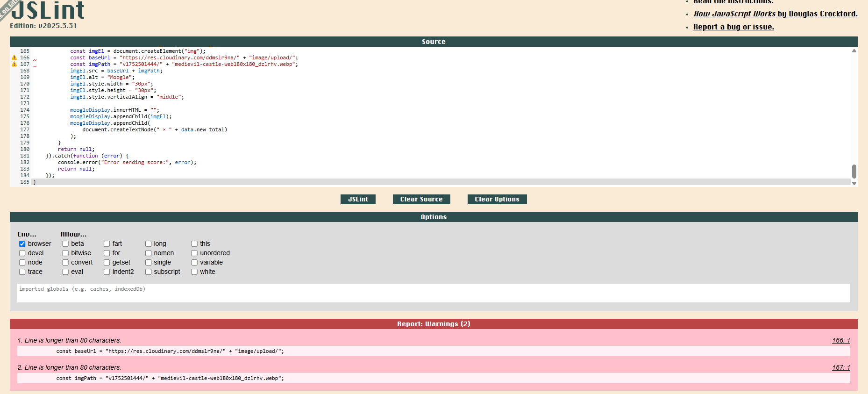This screenshot has width=868, height=394.
Task: Click the source editor scrollbar thumb
Action: point(854,172)
